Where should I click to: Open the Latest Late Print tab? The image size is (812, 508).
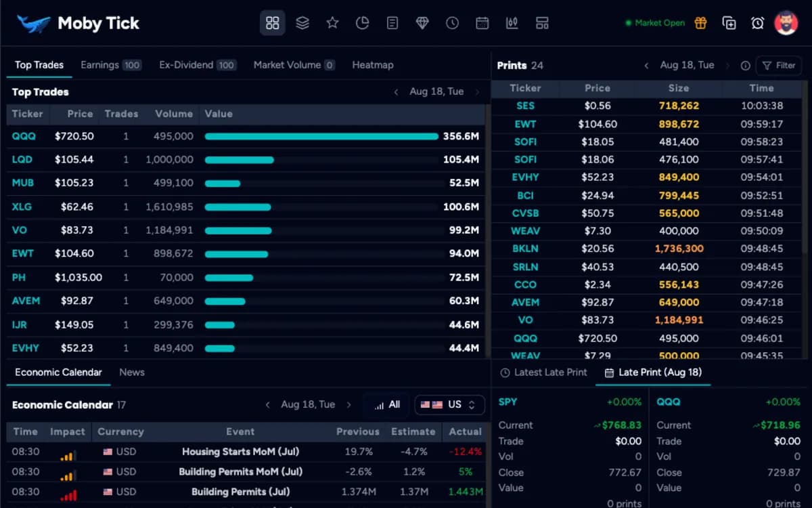543,373
